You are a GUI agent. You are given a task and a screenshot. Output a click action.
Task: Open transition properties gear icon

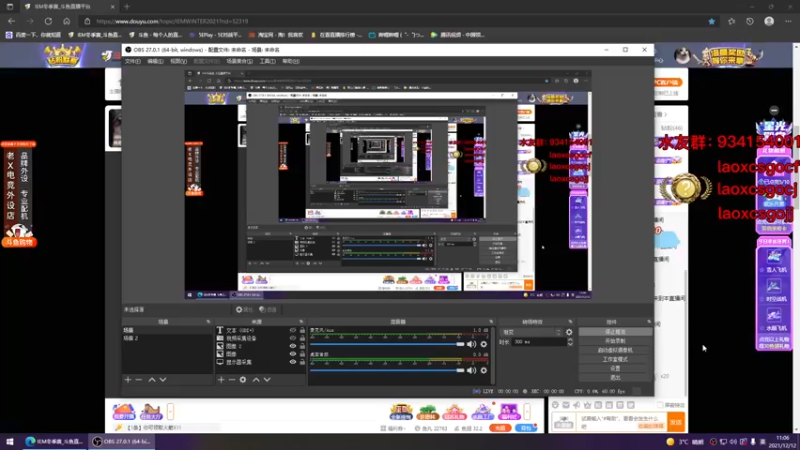coord(569,332)
